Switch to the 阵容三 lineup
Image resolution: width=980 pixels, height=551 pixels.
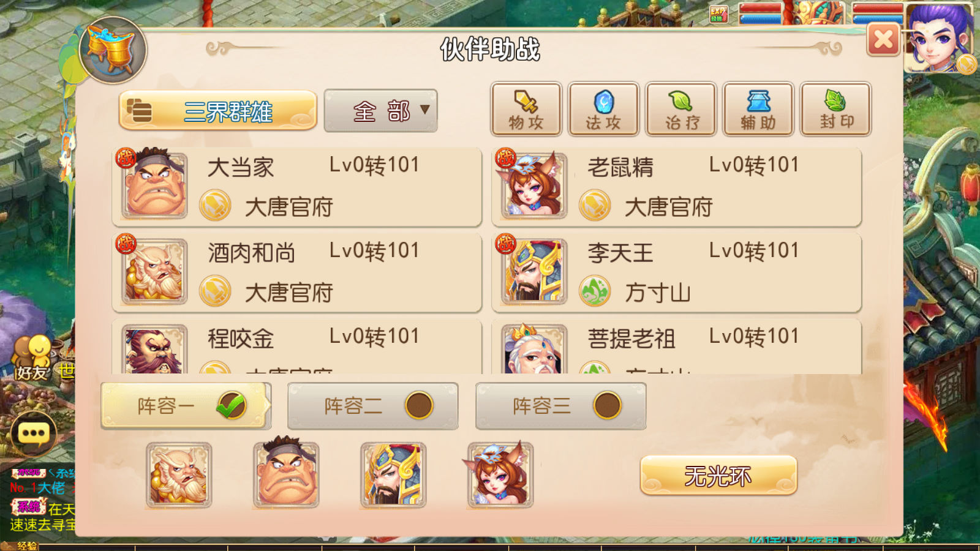pos(561,406)
